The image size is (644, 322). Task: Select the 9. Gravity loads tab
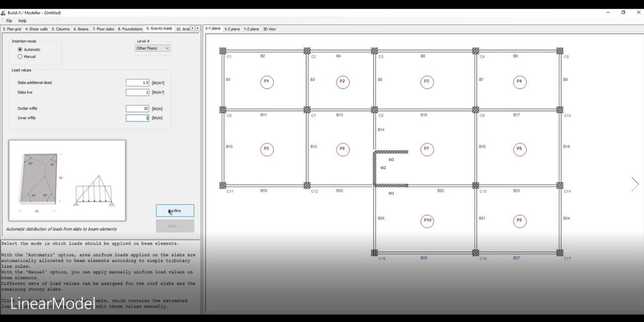tap(159, 29)
